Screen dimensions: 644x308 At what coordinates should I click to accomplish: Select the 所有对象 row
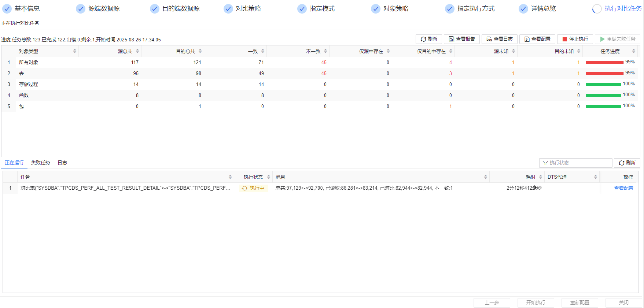(320, 63)
